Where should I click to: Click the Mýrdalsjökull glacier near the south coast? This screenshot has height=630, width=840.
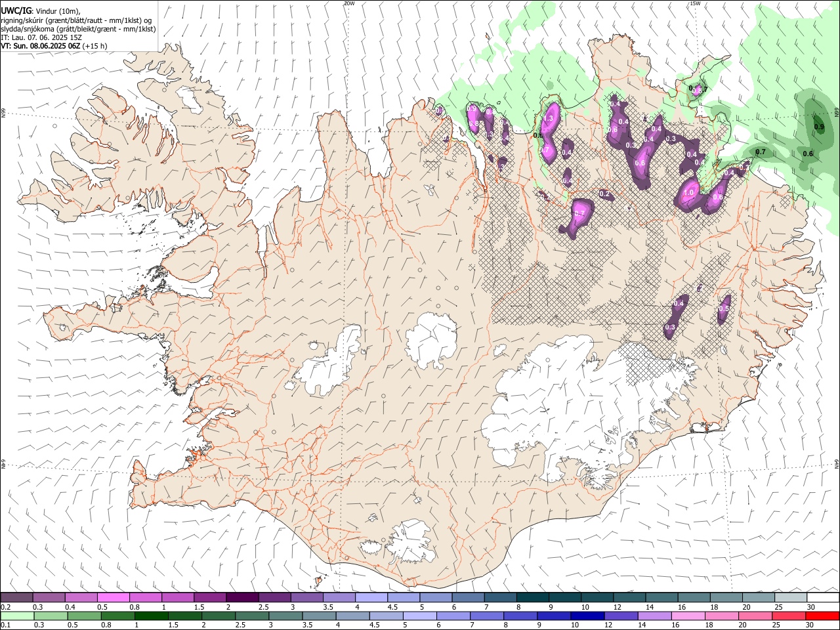point(410,542)
